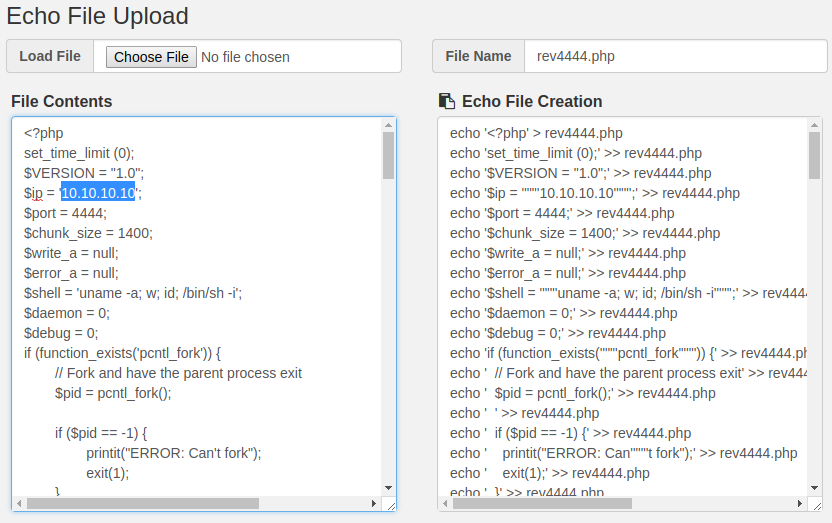832x523 pixels.
Task: Click the "$shell = 'uname -a; w; id;" line in File Contents
Action: point(133,293)
